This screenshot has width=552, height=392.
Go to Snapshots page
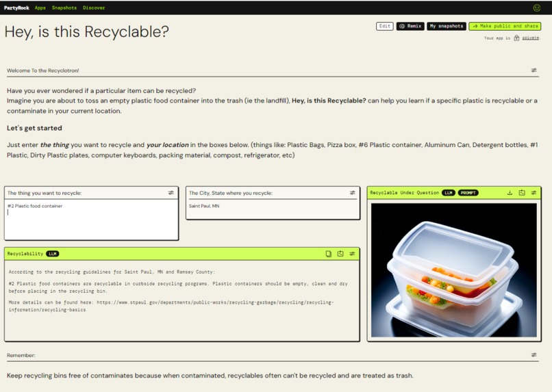coord(64,8)
